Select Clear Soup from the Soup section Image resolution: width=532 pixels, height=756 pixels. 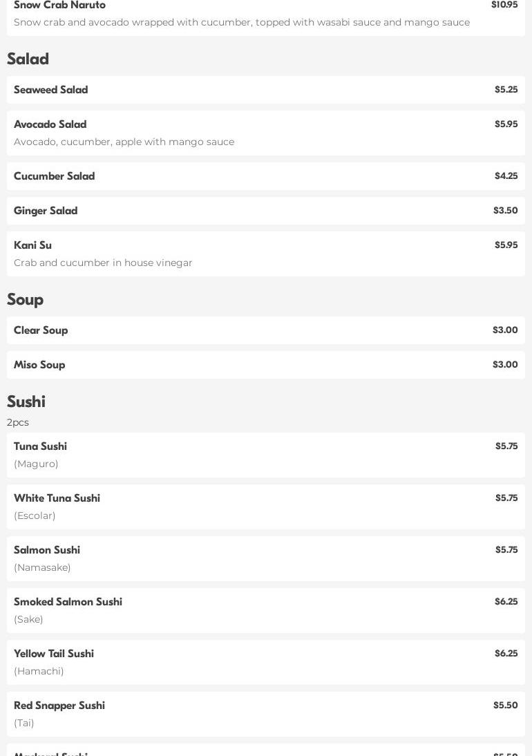pyautogui.click(x=41, y=330)
